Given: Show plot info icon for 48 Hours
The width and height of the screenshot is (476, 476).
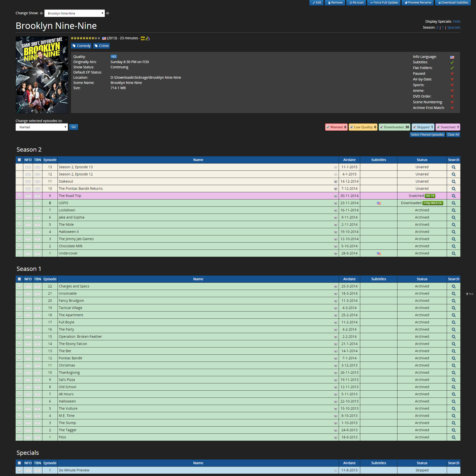Looking at the screenshot, I should pyautogui.click(x=336, y=394).
